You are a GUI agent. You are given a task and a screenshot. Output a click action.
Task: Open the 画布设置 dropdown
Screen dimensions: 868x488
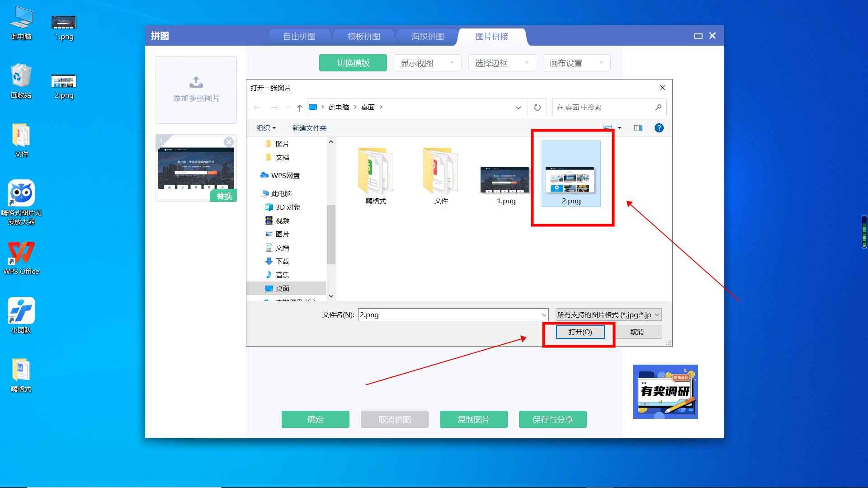576,63
